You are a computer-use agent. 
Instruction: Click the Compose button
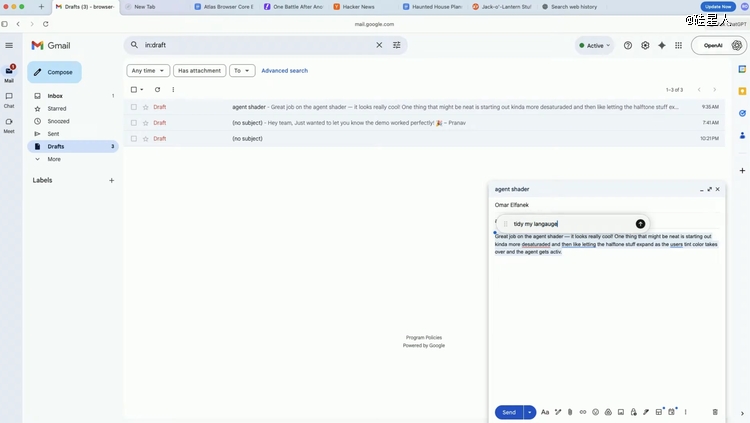(x=54, y=72)
